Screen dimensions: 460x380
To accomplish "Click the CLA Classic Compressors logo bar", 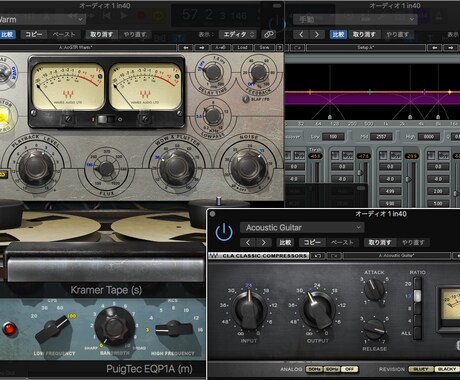I will [258, 256].
